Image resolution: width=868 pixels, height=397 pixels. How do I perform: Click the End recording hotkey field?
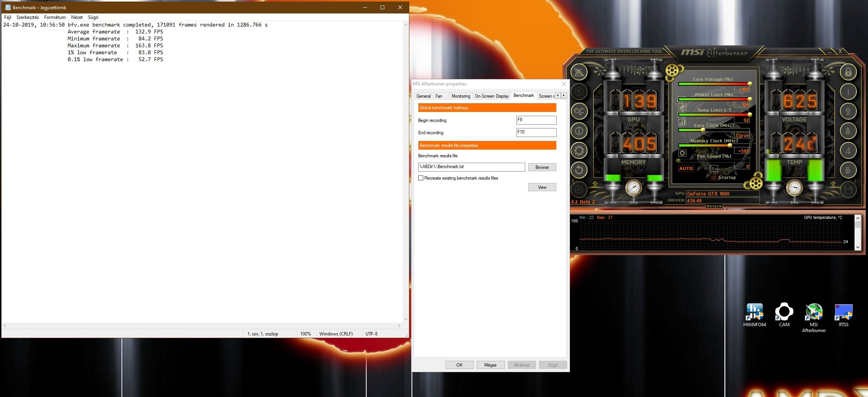(x=536, y=132)
